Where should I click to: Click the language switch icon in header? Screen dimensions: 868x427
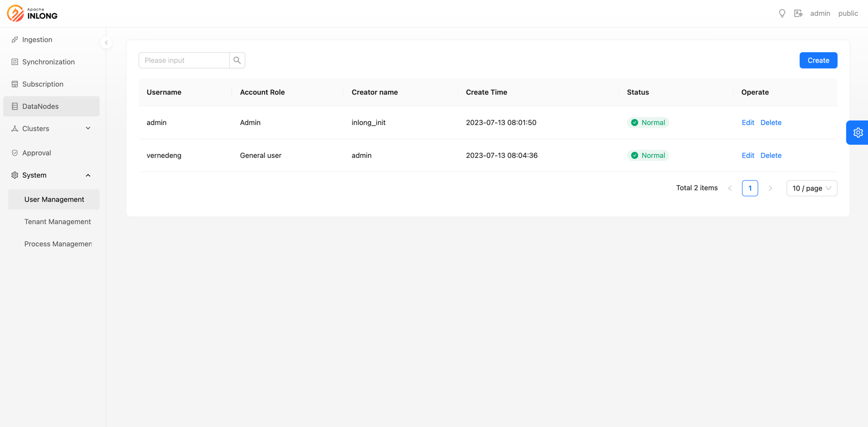pos(798,14)
